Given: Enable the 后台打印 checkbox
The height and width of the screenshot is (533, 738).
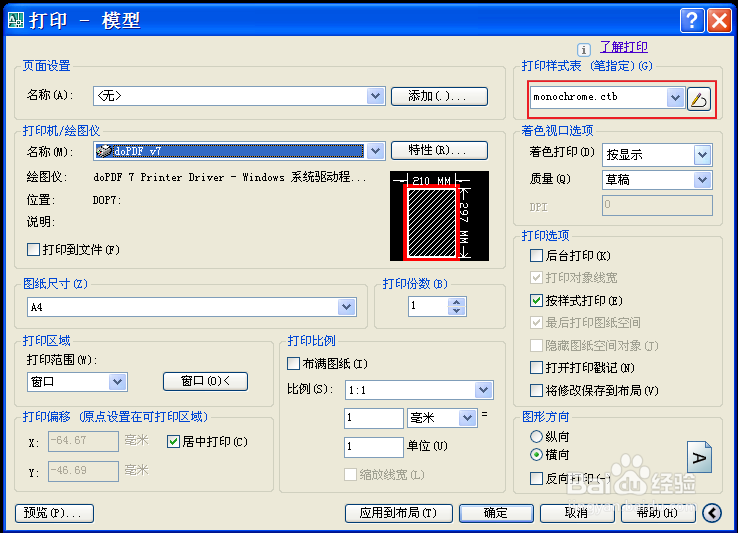Looking at the screenshot, I should tap(536, 256).
